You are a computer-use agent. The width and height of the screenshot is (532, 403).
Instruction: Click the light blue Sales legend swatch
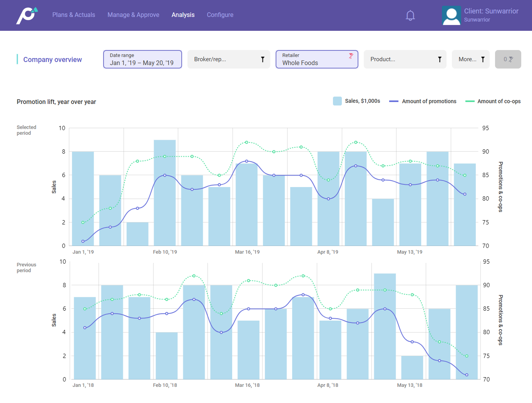click(x=337, y=101)
